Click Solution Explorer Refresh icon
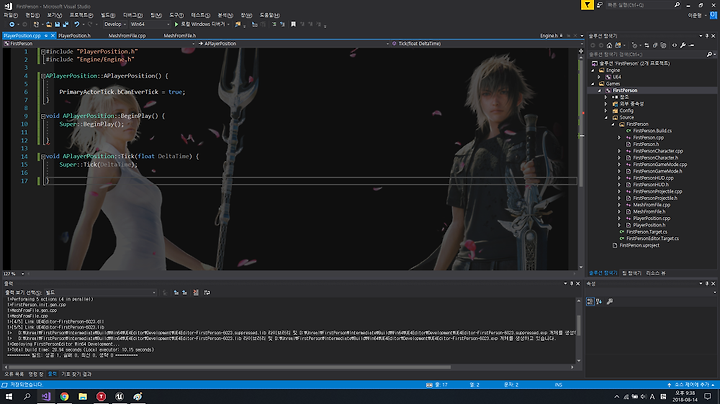Image resolution: width=720 pixels, height=404 pixels. 647,45
